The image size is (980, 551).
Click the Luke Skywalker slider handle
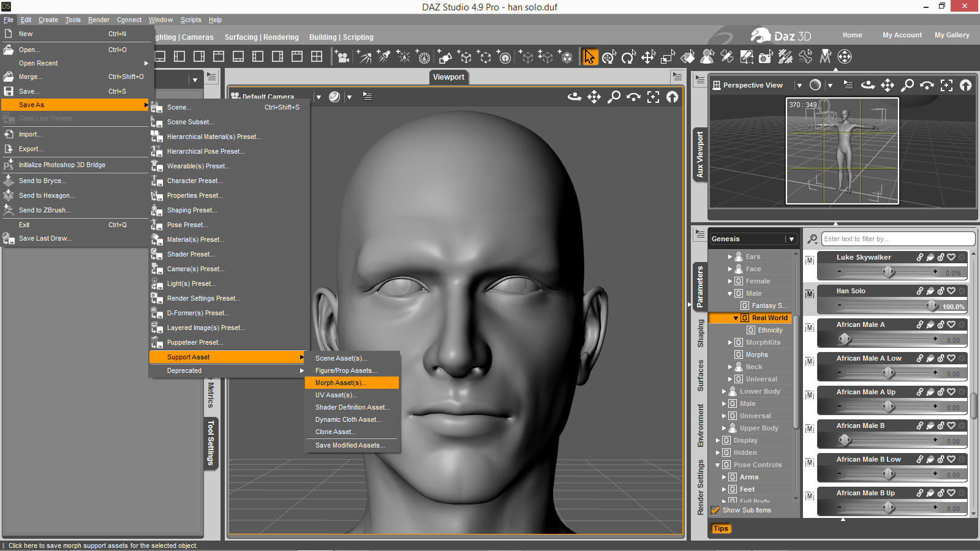[889, 272]
